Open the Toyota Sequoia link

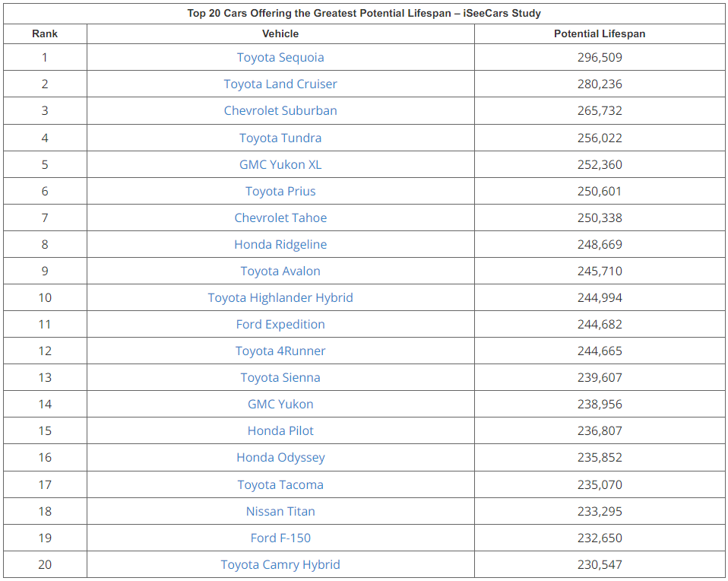(280, 58)
